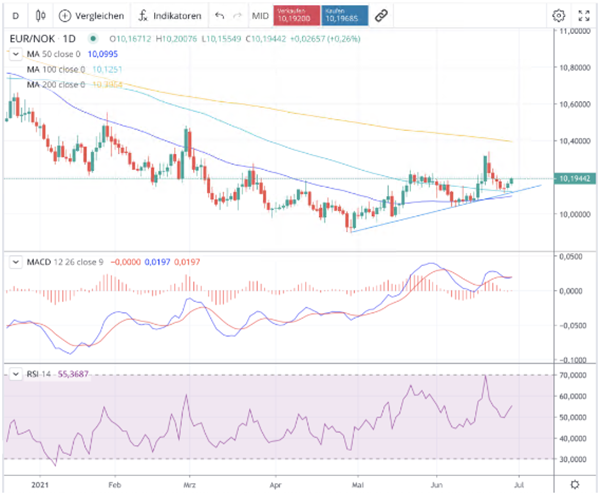Open time axis settings gear at bottom right
This screenshot has height=497, width=600.
coord(575,485)
